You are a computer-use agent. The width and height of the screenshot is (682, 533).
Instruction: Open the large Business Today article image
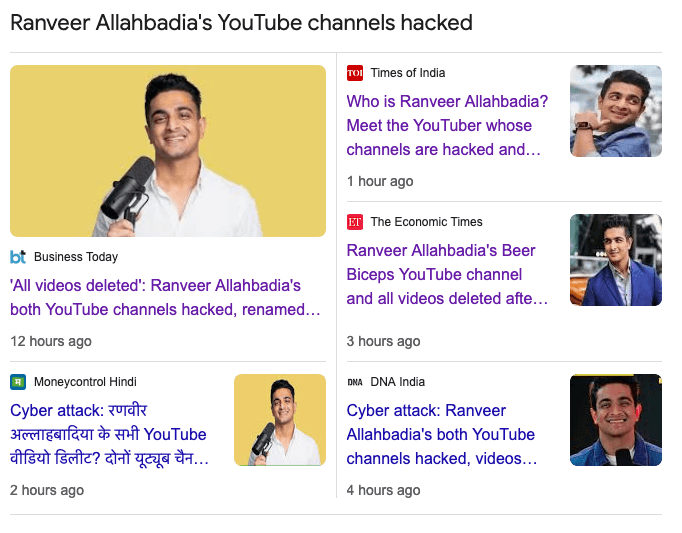168,151
